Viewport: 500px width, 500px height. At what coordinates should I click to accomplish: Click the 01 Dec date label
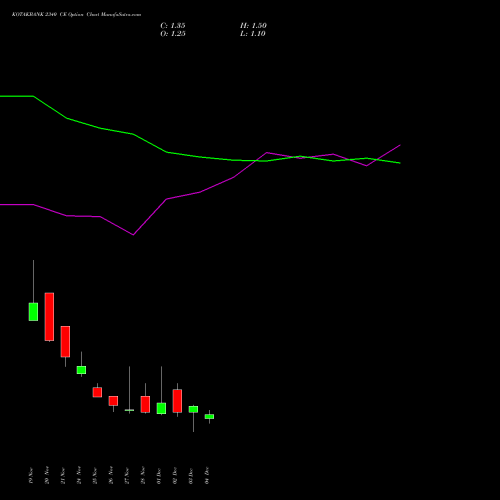159,475
